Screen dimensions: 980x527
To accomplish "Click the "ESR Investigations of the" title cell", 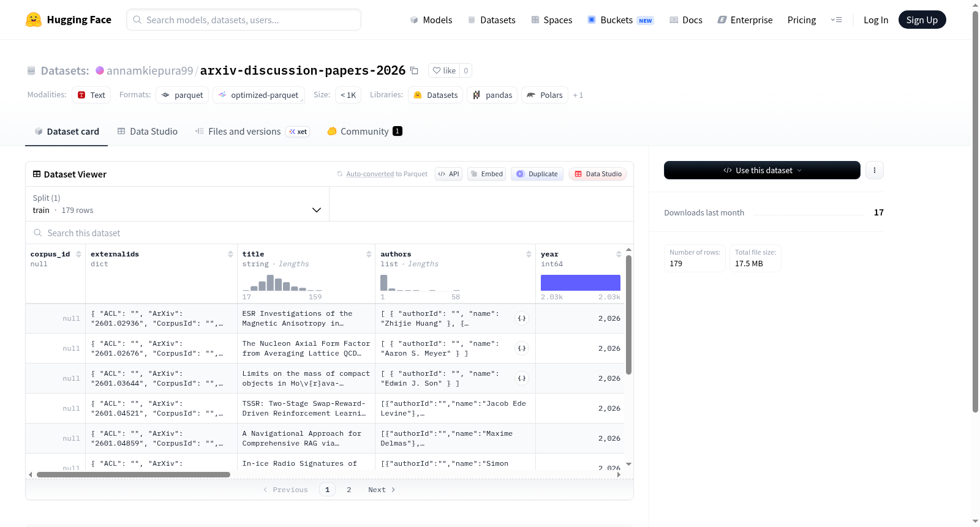I will 306,318.
